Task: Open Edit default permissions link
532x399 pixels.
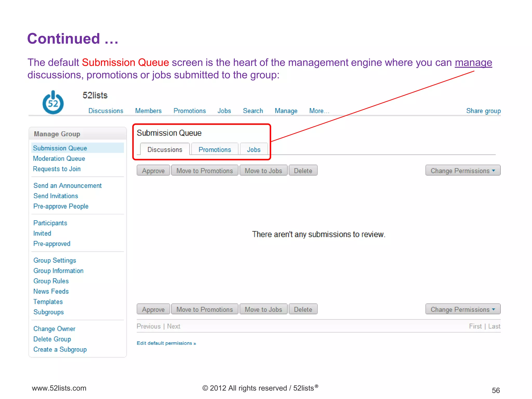Action: click(x=166, y=343)
